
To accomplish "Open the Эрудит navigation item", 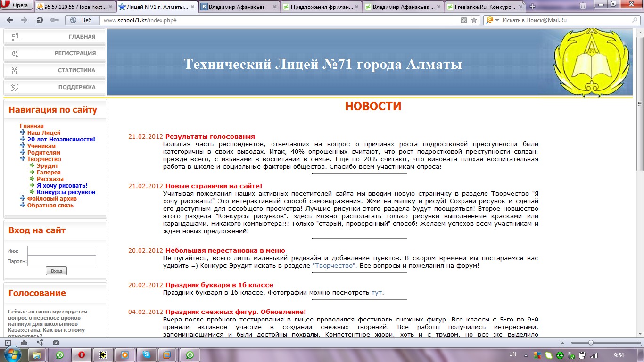I will point(47,166).
